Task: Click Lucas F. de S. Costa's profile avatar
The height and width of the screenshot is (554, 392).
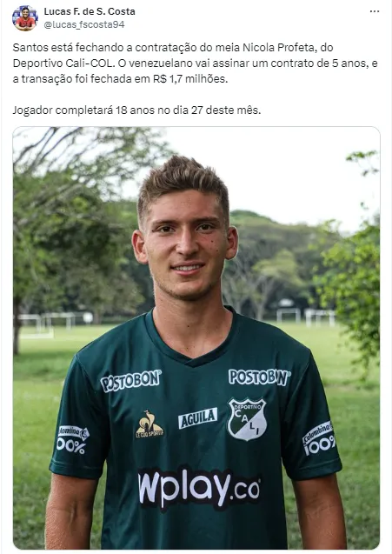Action: [24, 18]
